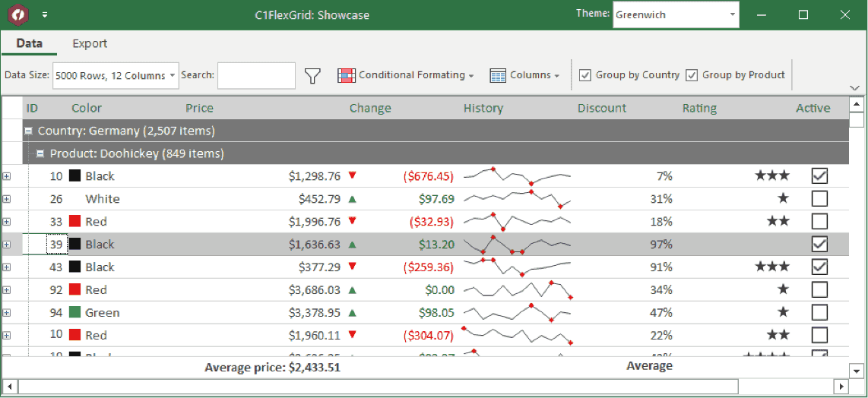
Task: Click the vertical scrollbar down arrow
Action: point(857,371)
